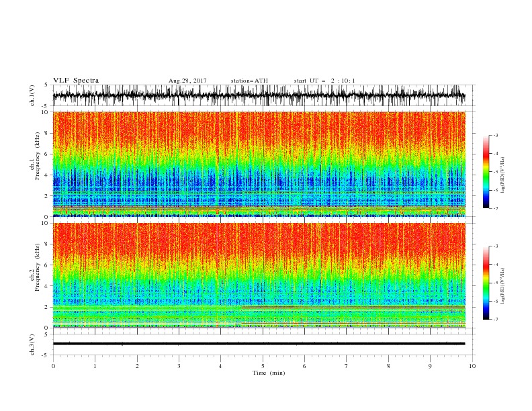The height and width of the screenshot is (411, 532).
Task: Click the ch.1 PSD color scale bar
Action: click(x=486, y=172)
